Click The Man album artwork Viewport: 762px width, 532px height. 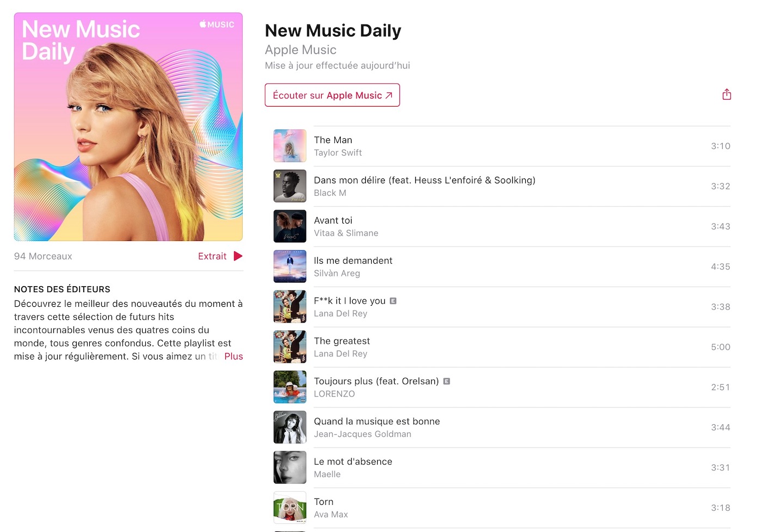[290, 146]
